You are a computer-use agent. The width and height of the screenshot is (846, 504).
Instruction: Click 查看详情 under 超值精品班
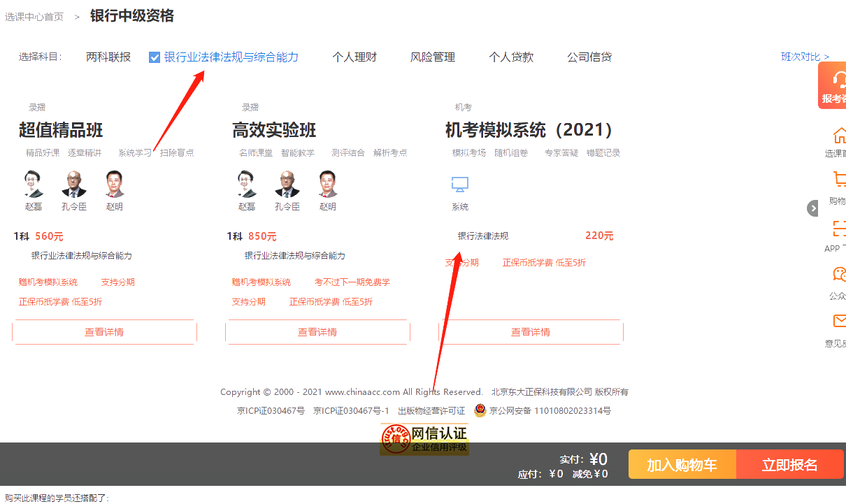point(104,332)
